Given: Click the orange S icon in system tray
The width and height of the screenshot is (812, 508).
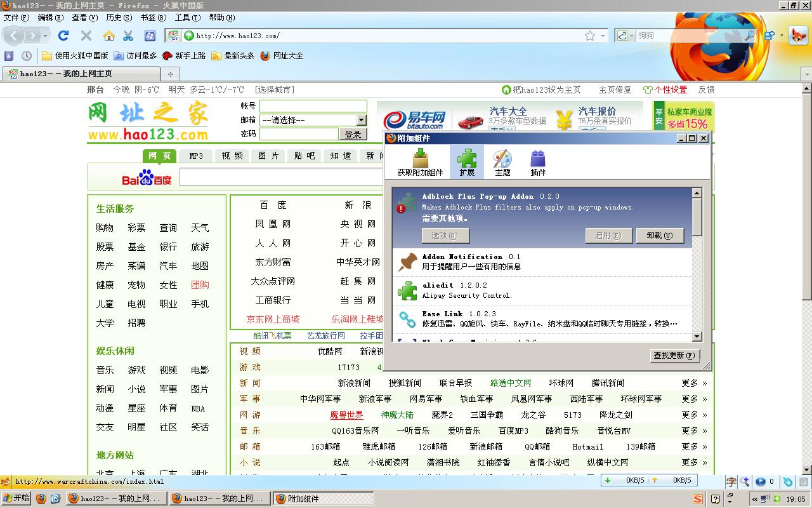Looking at the screenshot, I should [x=698, y=498].
